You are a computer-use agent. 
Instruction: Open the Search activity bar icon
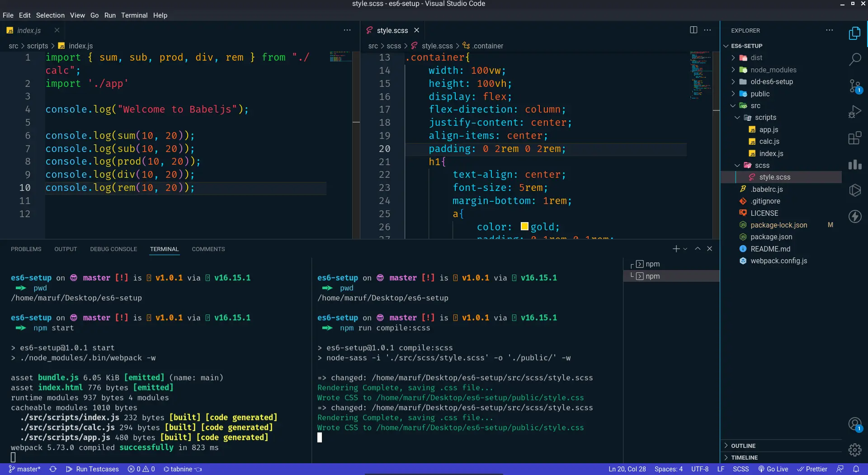854,59
